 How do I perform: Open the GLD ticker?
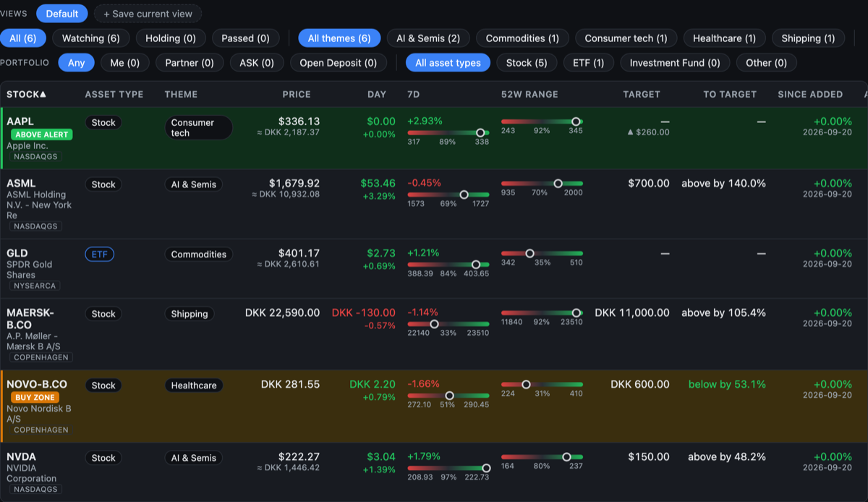click(x=17, y=253)
